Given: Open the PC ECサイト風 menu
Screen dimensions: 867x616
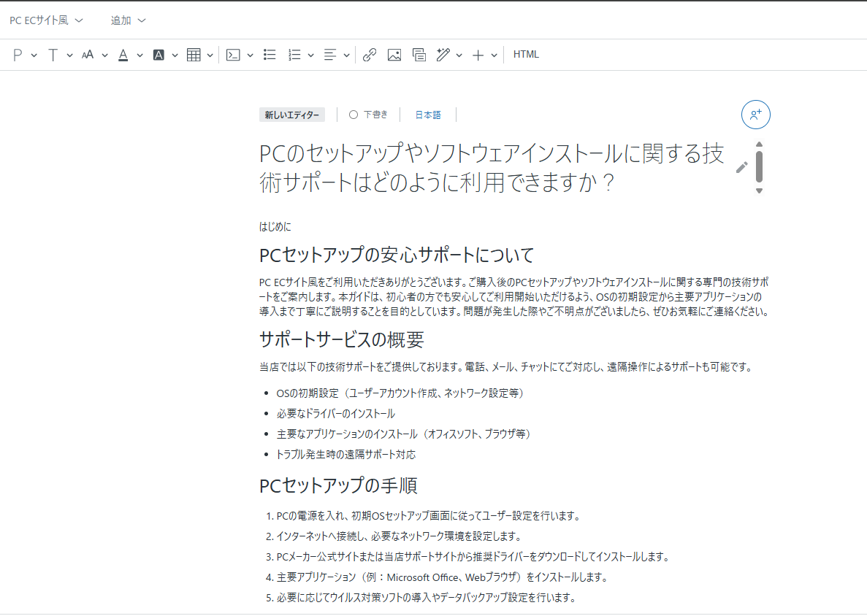Looking at the screenshot, I should [x=46, y=20].
